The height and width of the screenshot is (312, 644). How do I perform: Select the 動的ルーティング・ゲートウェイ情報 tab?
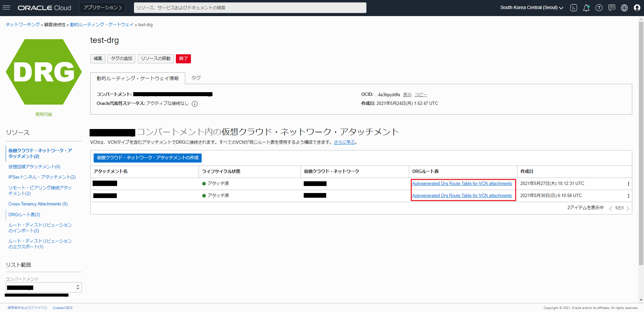point(138,78)
